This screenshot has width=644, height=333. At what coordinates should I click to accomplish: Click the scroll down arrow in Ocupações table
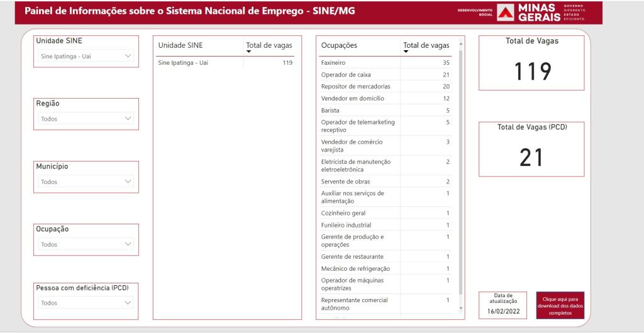(461, 308)
